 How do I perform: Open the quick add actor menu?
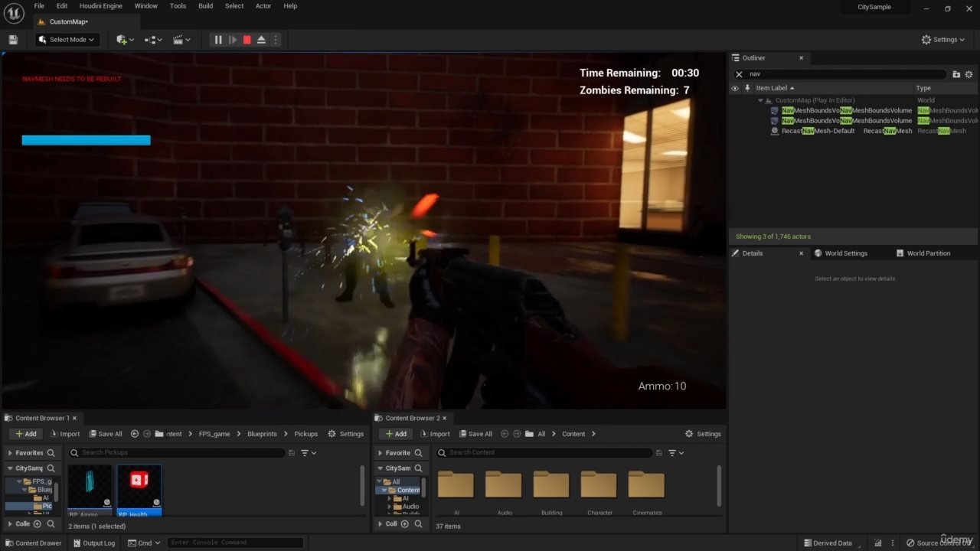[124, 40]
